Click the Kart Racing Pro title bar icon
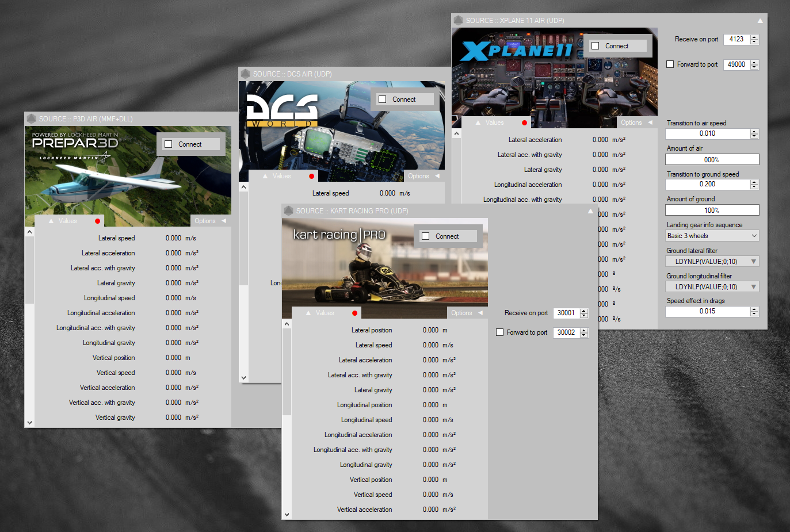 pos(289,211)
